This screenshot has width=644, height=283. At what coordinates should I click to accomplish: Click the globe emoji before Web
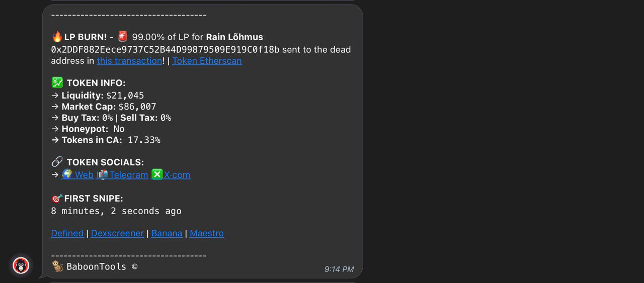click(x=67, y=174)
